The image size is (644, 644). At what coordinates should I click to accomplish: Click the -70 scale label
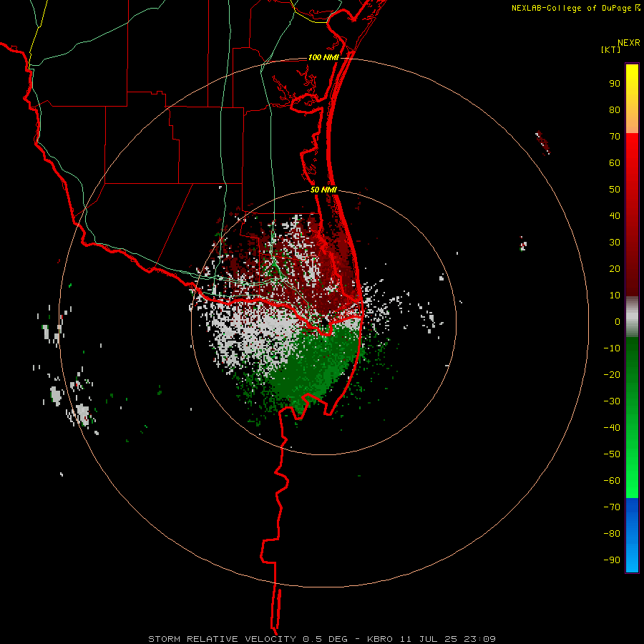(x=612, y=507)
